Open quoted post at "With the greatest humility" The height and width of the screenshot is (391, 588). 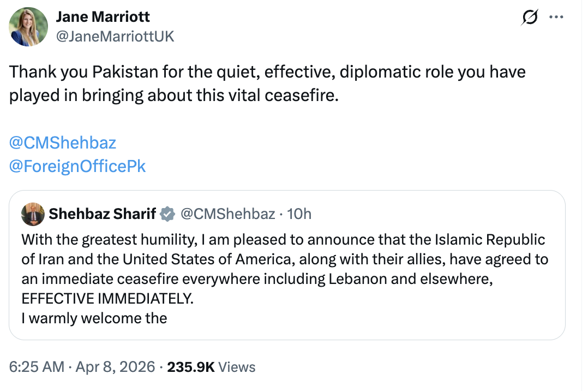pos(284,240)
